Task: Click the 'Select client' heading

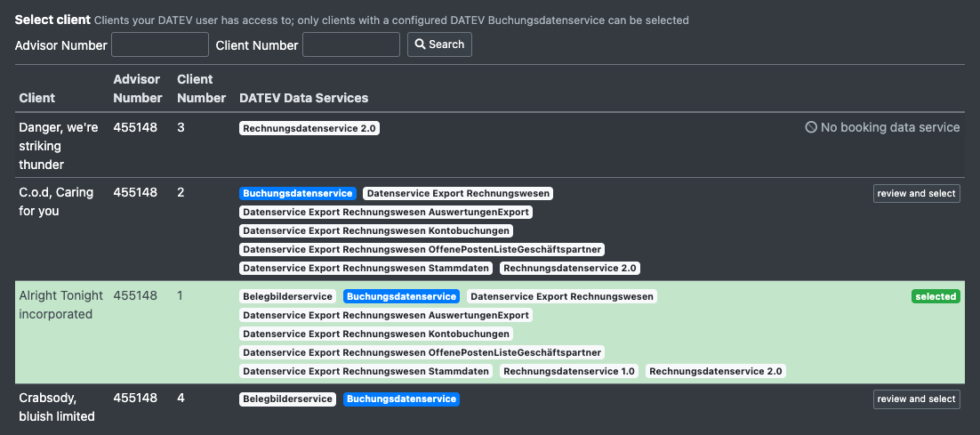Action: (x=52, y=20)
